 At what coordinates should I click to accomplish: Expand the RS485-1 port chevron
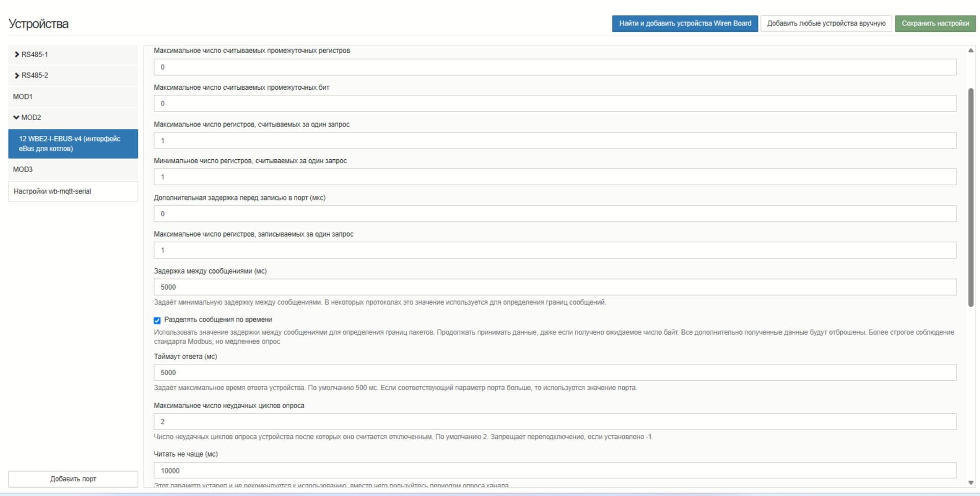tap(17, 55)
